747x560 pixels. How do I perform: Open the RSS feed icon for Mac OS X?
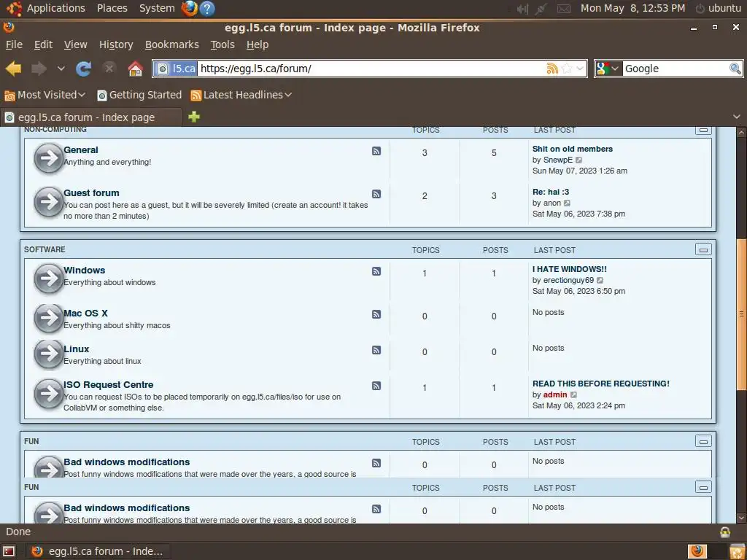coord(376,314)
